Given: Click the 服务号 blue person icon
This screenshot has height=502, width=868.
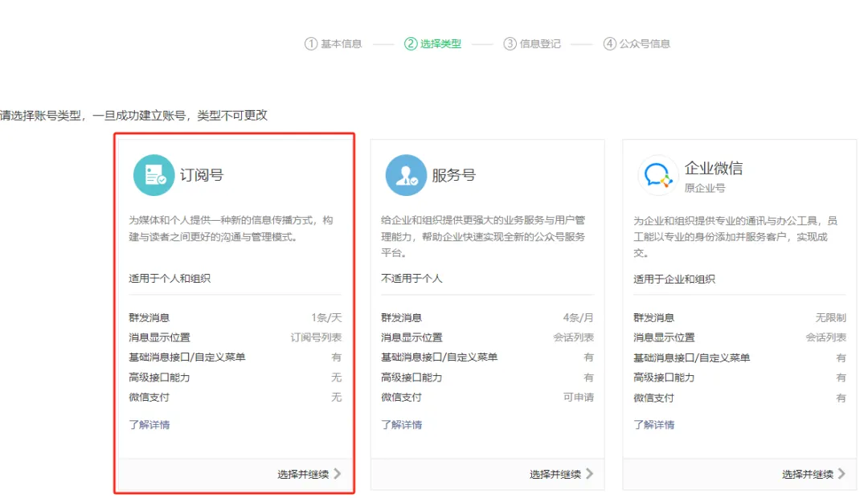Looking at the screenshot, I should pyautogui.click(x=406, y=175).
